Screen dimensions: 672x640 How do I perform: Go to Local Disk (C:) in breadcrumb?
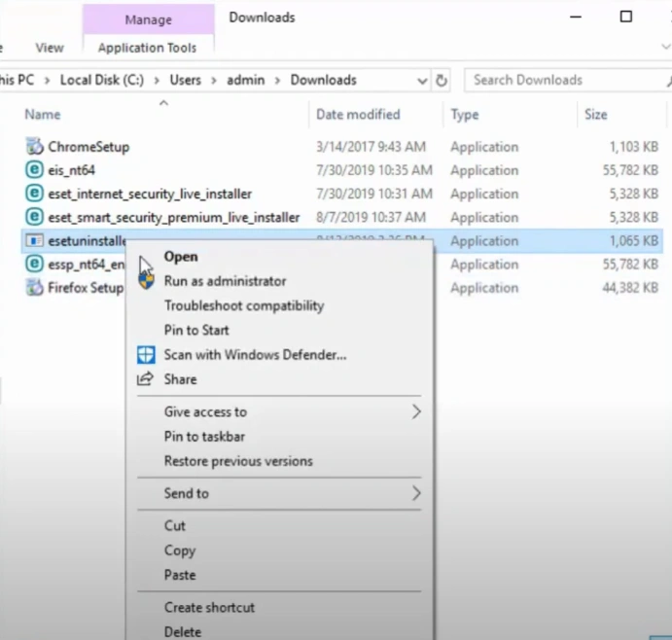pos(102,80)
